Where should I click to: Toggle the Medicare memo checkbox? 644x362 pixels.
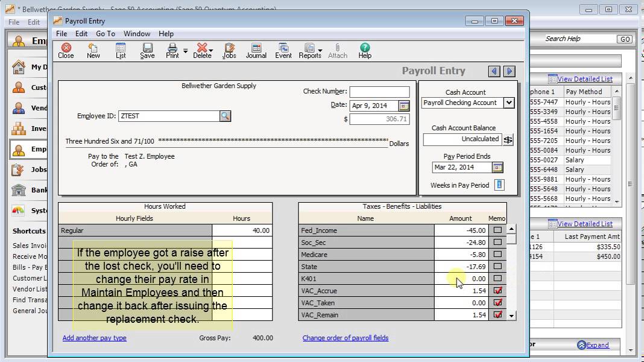point(497,255)
